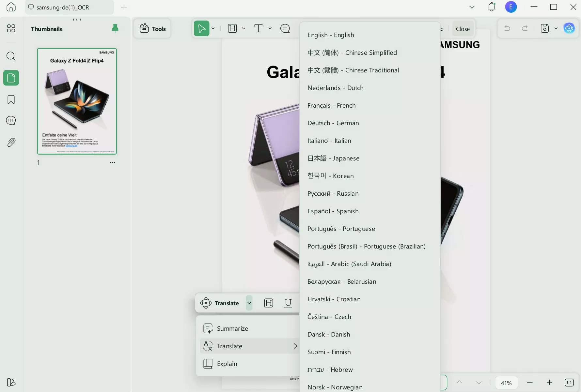Activate the Select cursor tool
This screenshot has height=392, width=581.
pyautogui.click(x=202, y=28)
